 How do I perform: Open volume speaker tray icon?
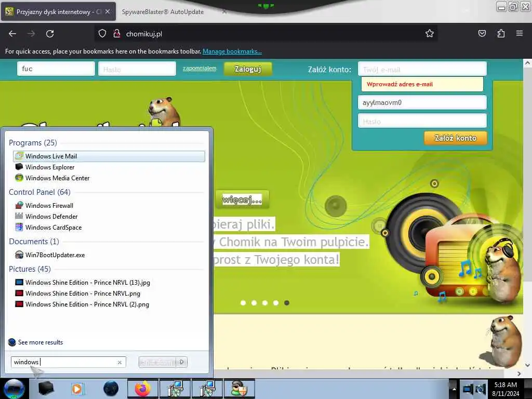pos(481,389)
